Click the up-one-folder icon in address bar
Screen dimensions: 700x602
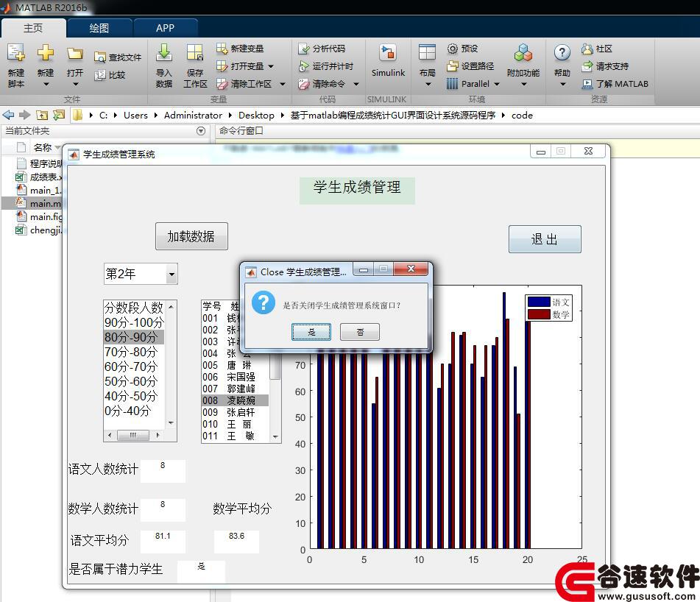point(42,115)
